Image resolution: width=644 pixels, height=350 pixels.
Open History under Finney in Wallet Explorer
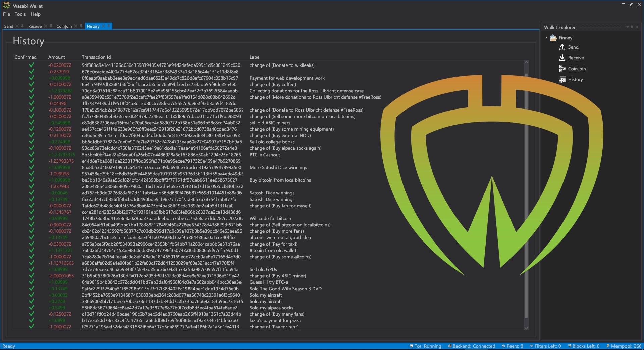(576, 79)
